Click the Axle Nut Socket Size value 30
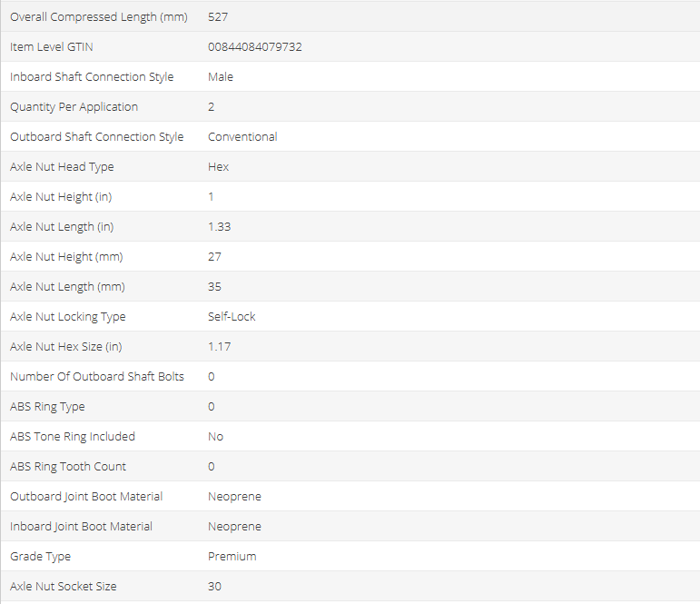This screenshot has height=604, width=700. pyautogui.click(x=214, y=587)
